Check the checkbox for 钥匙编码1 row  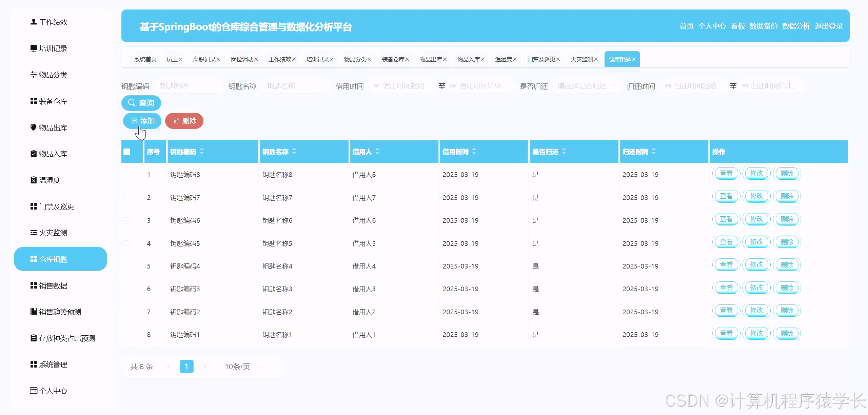coord(127,334)
